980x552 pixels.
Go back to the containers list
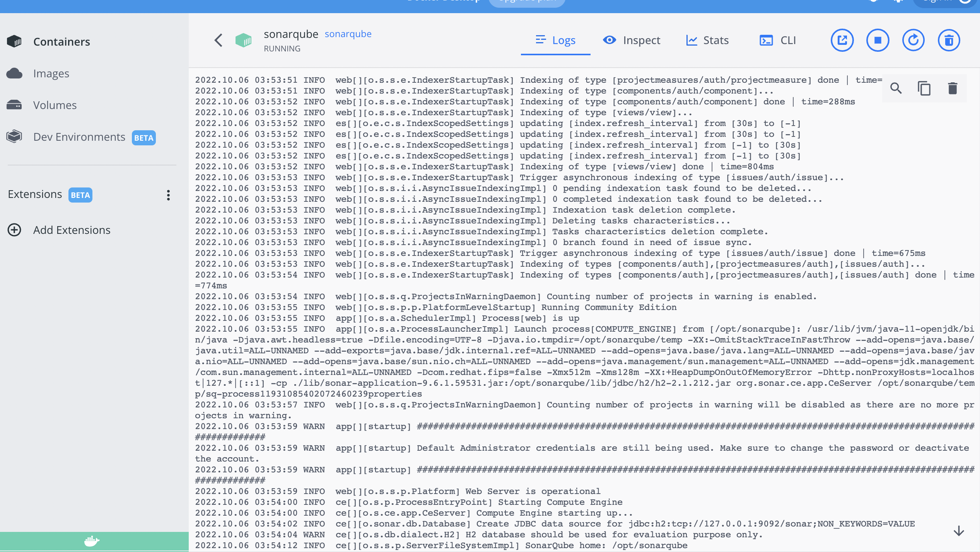(x=219, y=40)
